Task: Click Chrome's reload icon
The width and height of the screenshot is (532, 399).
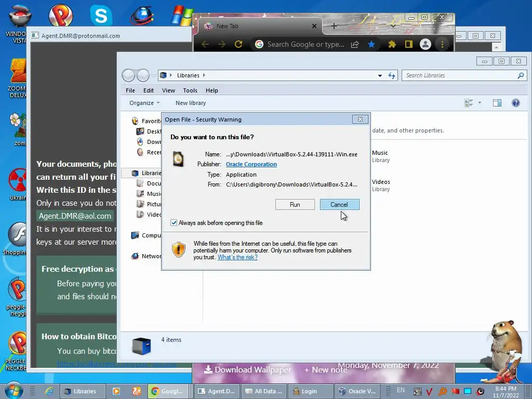Action: point(238,44)
